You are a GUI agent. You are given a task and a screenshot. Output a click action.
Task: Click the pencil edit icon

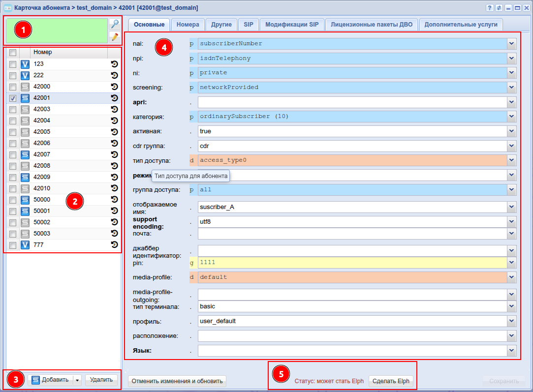click(114, 37)
